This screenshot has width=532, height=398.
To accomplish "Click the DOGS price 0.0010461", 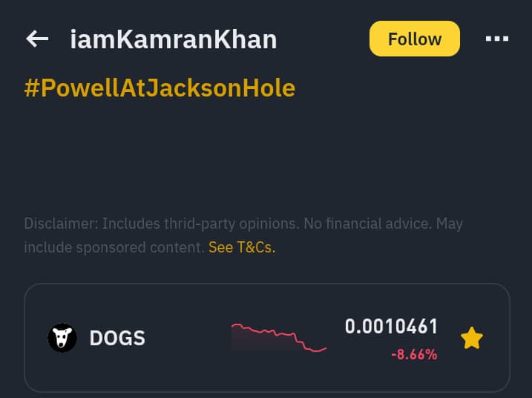I will click(x=391, y=326).
